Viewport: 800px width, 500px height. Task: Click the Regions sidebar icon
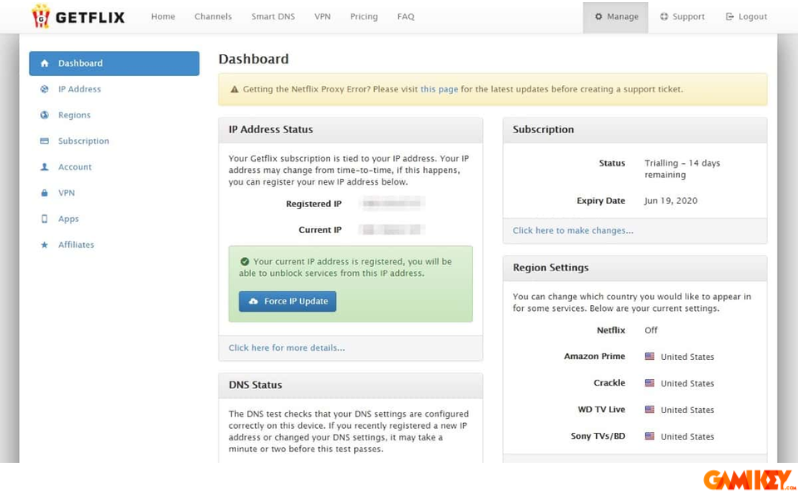(x=44, y=115)
